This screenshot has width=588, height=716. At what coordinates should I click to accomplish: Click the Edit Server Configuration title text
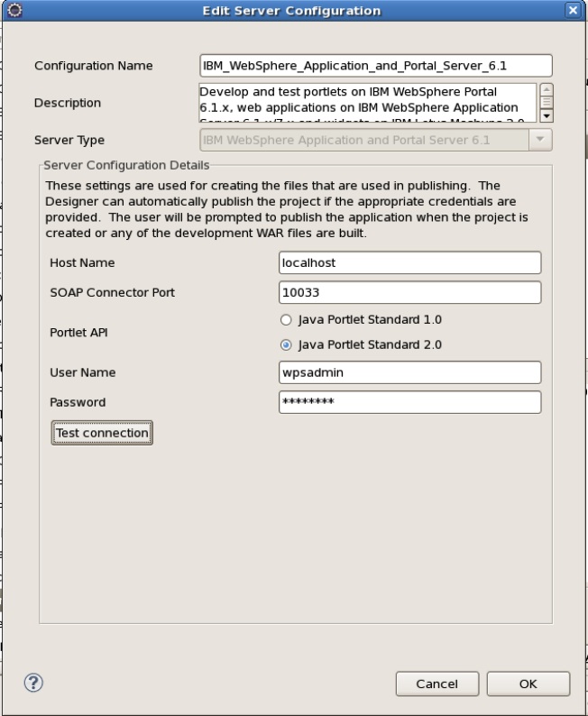point(291,11)
